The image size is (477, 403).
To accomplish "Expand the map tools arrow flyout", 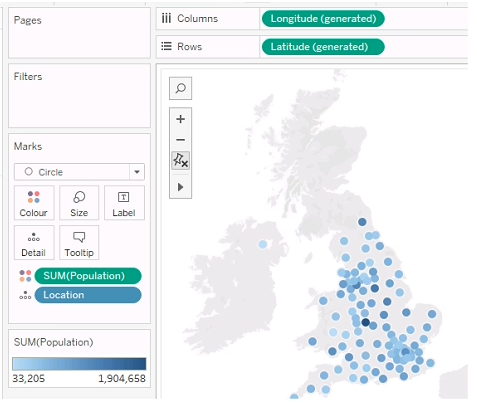I will 180,187.
